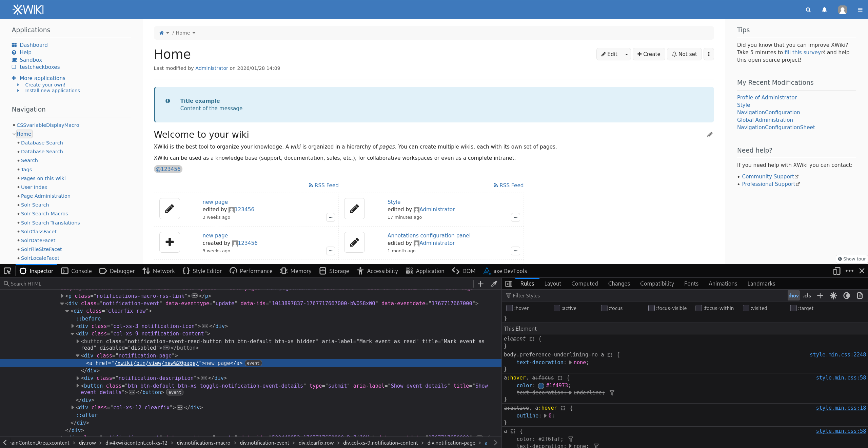The height and width of the screenshot is (448, 868).
Task: Tick the :visited pseudo-class checkbox
Action: [x=746, y=308]
